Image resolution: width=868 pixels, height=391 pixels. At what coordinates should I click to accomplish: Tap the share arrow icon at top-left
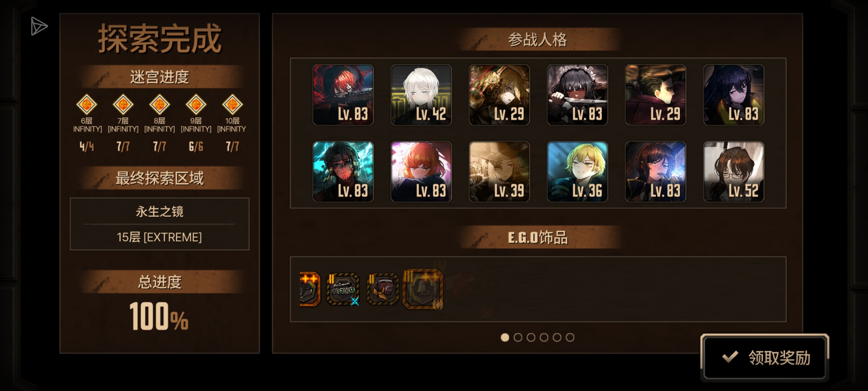(x=39, y=26)
